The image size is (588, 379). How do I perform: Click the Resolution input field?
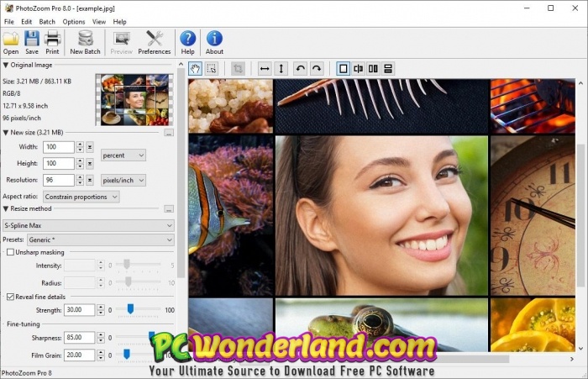point(59,180)
